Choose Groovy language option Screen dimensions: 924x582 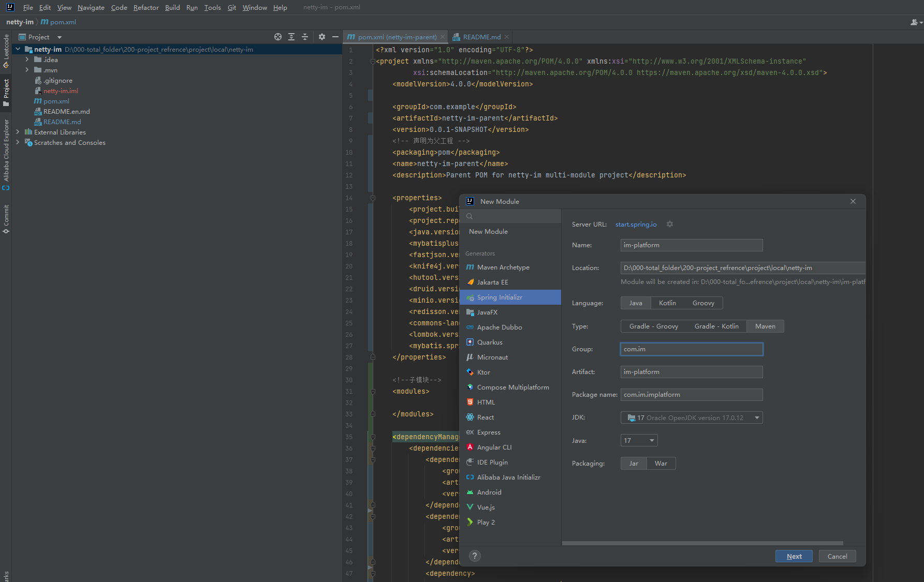[703, 303]
